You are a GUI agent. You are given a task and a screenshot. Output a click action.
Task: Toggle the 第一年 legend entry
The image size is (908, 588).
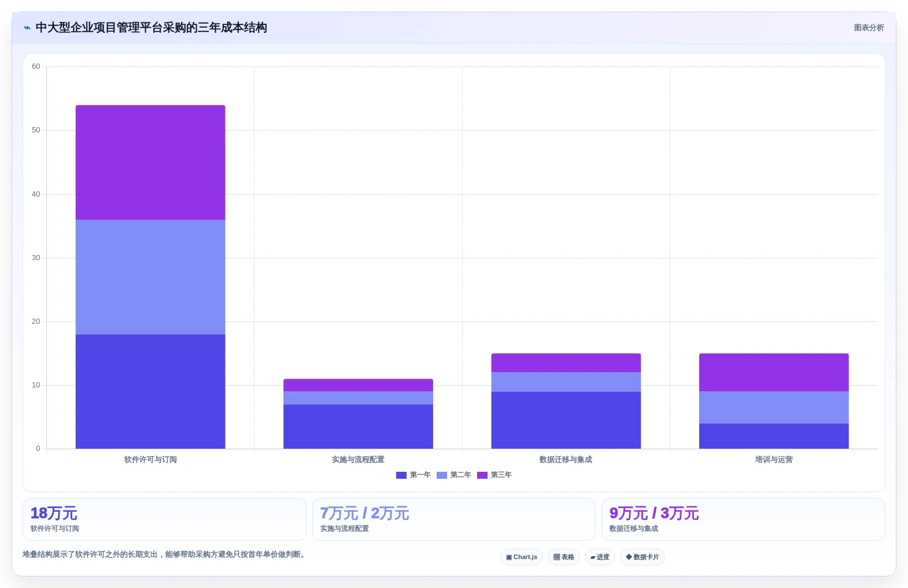point(413,475)
